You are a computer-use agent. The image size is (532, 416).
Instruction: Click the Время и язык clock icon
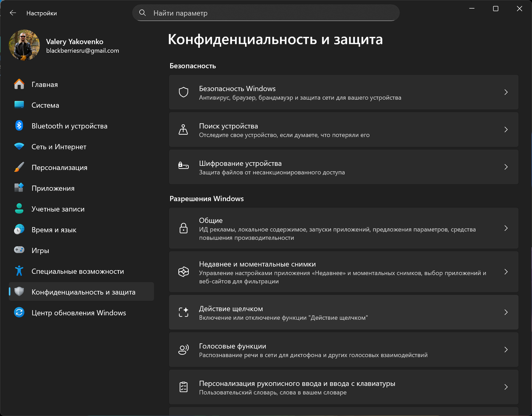click(19, 230)
